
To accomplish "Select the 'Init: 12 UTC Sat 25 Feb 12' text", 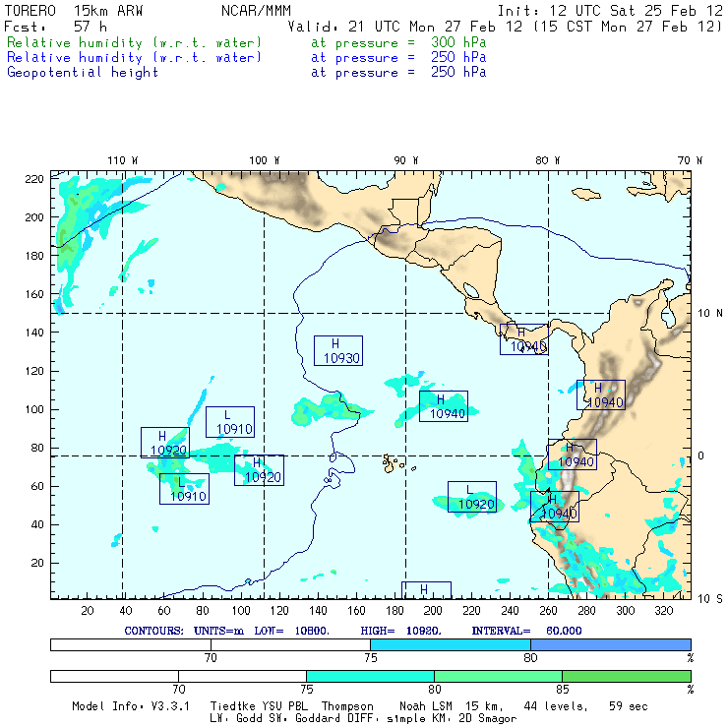I will [610, 11].
